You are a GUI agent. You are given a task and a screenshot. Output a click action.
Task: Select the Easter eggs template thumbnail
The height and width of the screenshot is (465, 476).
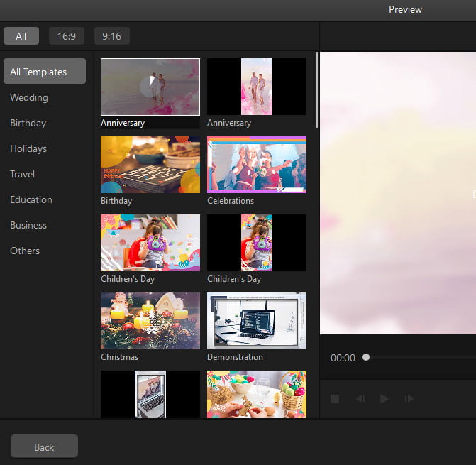click(x=257, y=394)
